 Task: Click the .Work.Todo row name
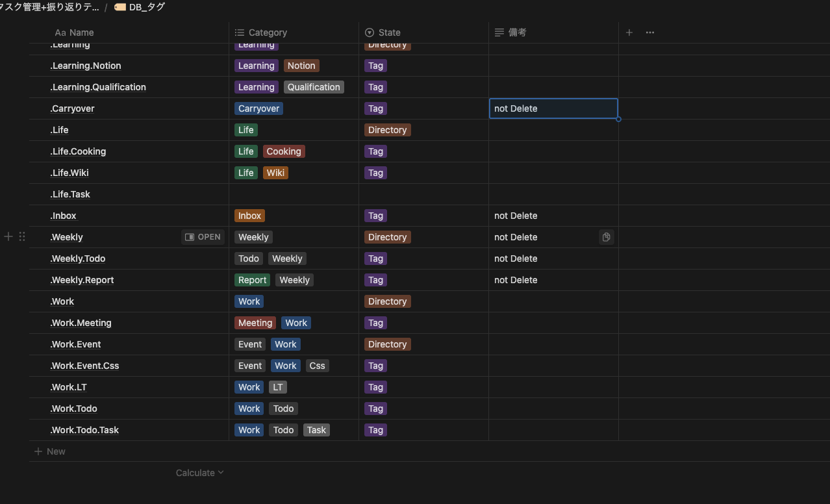pos(73,409)
